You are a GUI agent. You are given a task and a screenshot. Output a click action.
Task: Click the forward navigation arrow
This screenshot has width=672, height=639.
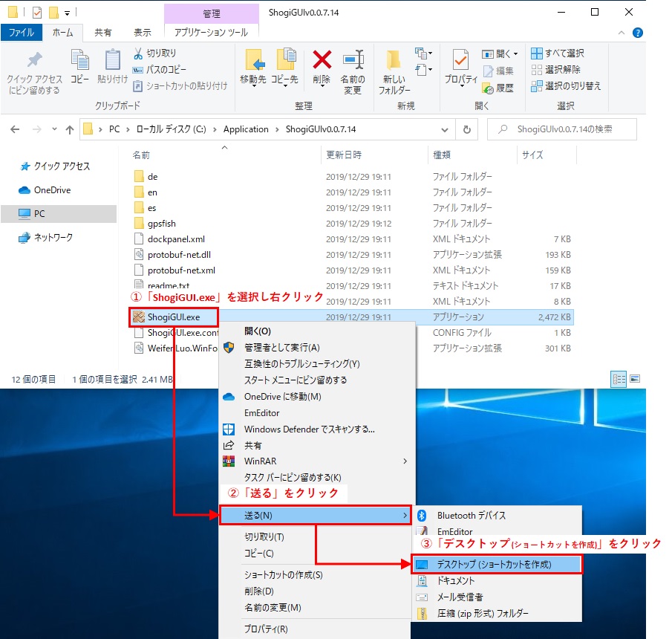pos(37,129)
